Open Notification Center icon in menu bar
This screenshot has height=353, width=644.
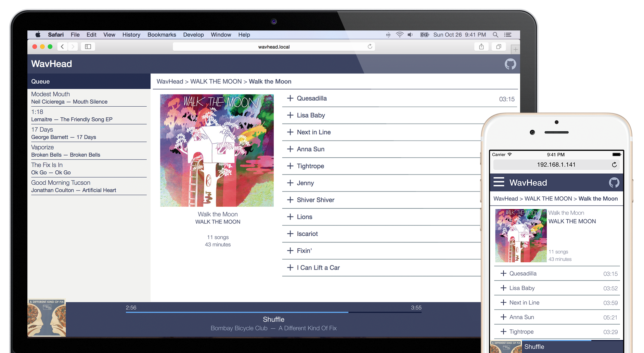pyautogui.click(x=508, y=35)
